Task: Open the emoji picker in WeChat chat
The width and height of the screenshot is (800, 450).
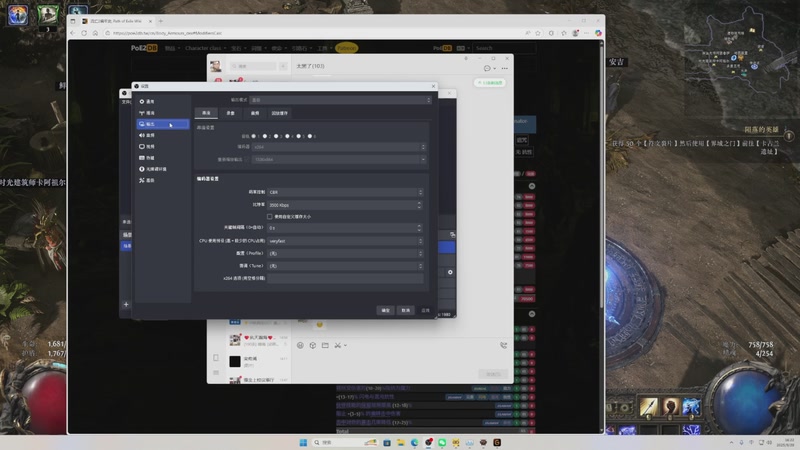Action: [x=301, y=345]
